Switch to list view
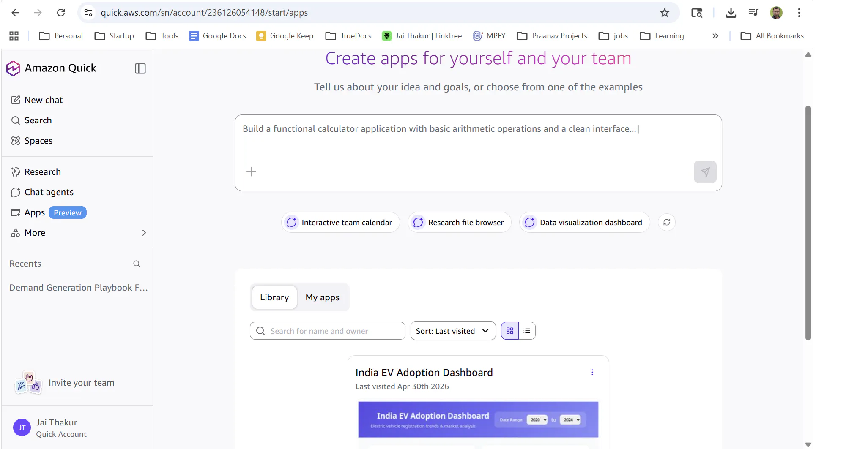Screen dimensions: 868x449 527,331
